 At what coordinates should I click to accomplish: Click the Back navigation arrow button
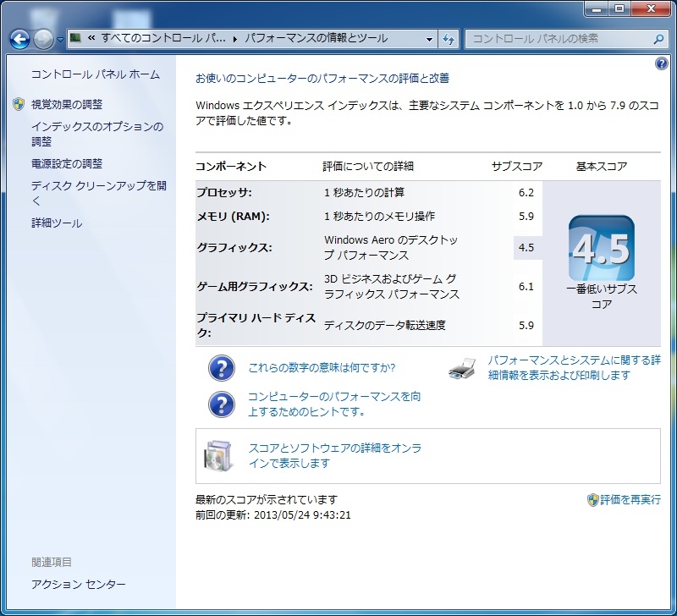pyautogui.click(x=19, y=39)
